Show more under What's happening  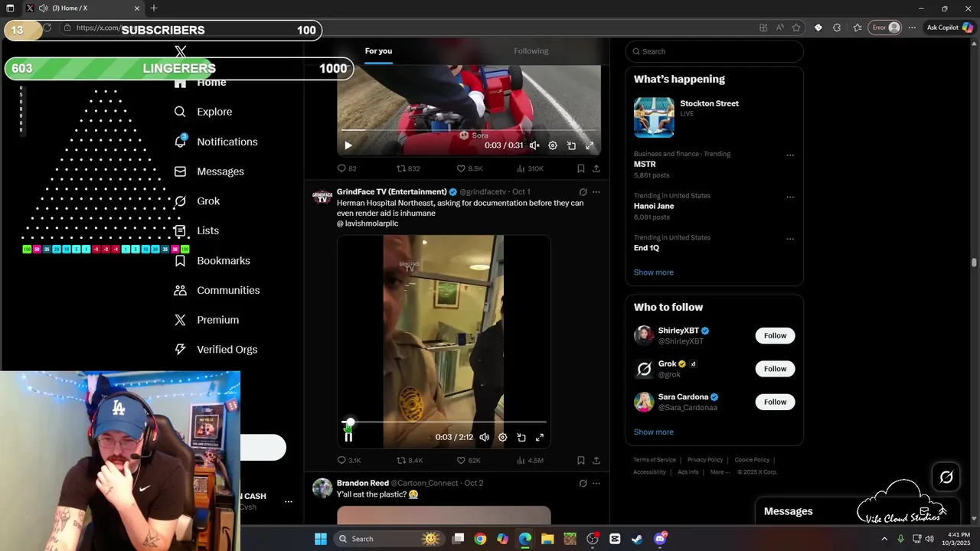pos(653,272)
